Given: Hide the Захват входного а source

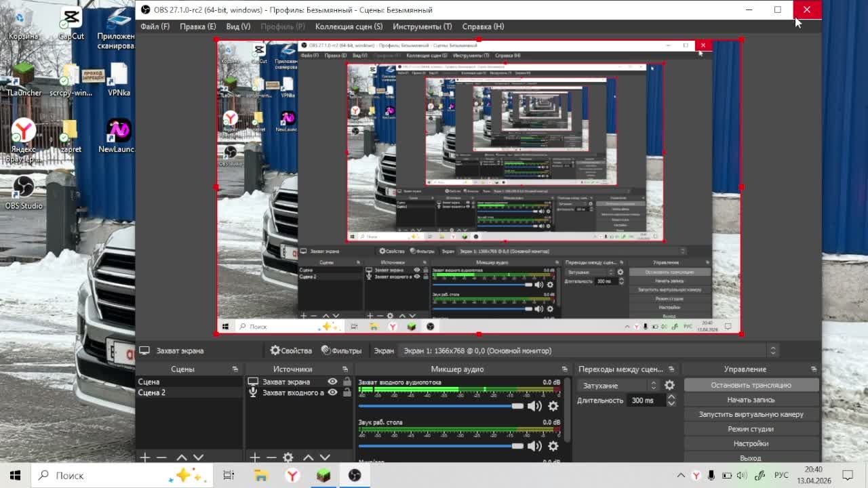Looking at the screenshot, I should pos(332,392).
